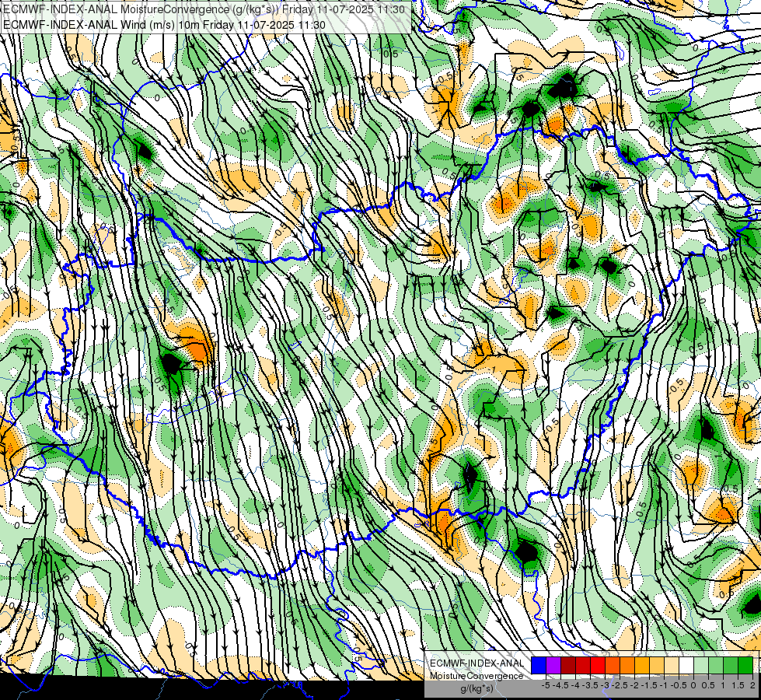Click the -3.5 legend tick label
Viewport: 761px width, 700px height.
tap(590, 685)
